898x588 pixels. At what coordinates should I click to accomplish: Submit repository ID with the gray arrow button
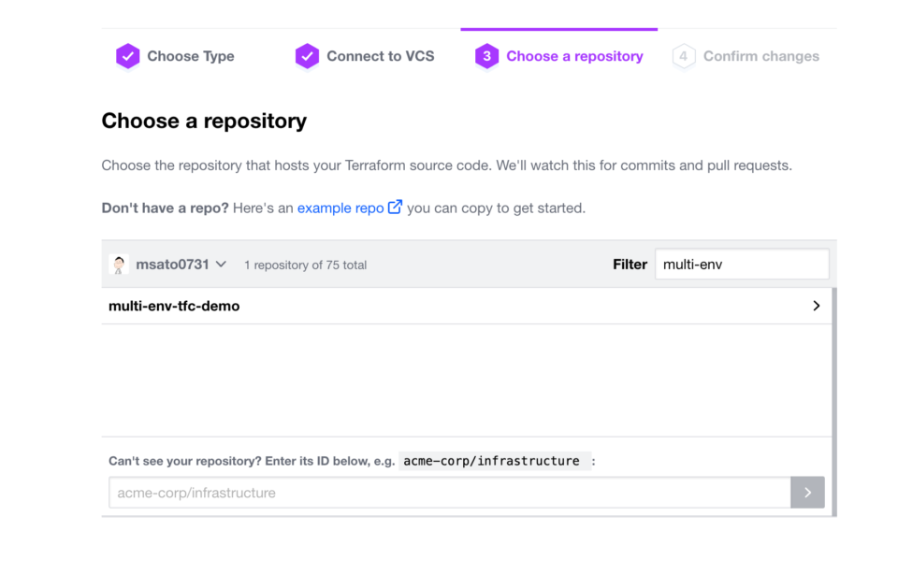[807, 493]
